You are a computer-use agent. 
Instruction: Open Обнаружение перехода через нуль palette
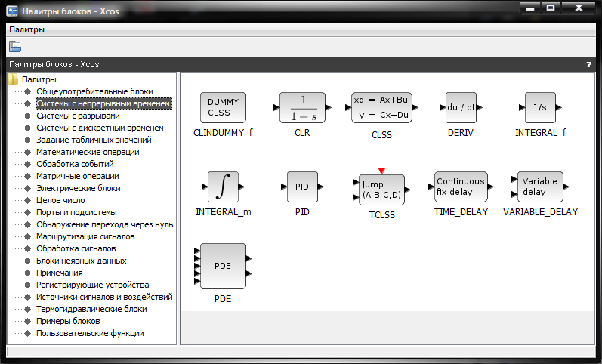click(x=105, y=224)
